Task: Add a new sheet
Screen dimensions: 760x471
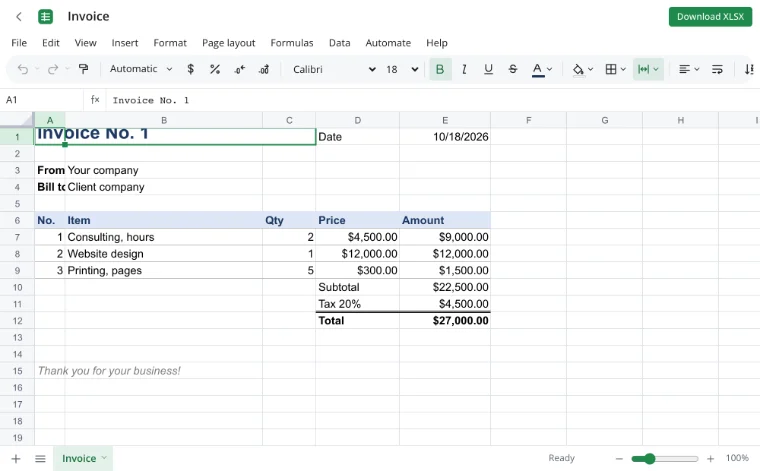Action: [x=16, y=458]
